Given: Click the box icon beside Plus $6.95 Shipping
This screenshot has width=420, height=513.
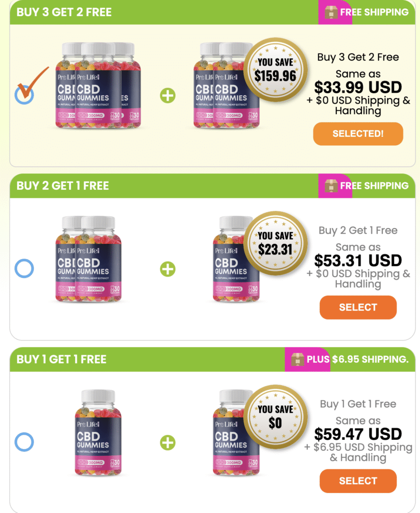Looking at the screenshot, I should (x=298, y=359).
